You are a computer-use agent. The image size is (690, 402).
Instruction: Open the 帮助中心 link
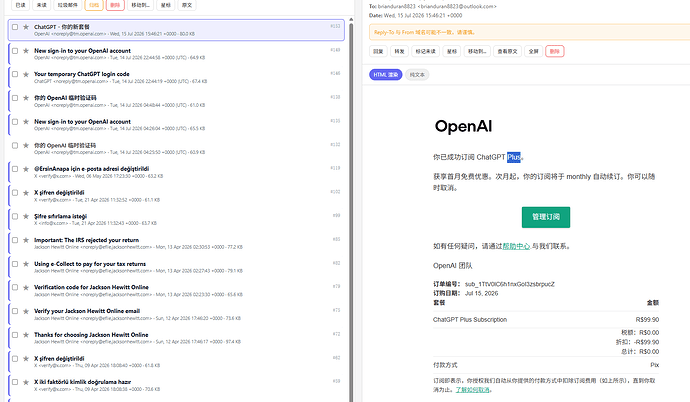(x=516, y=246)
